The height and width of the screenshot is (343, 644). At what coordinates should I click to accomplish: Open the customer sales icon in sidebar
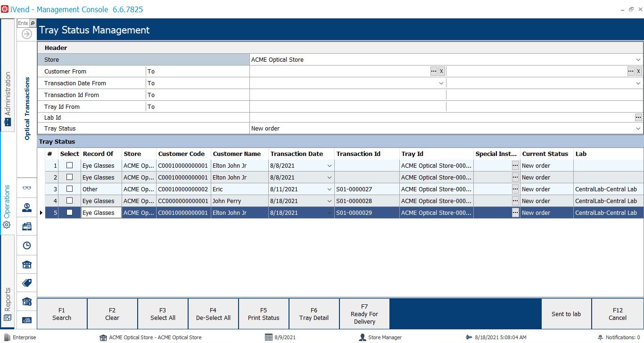tap(26, 206)
